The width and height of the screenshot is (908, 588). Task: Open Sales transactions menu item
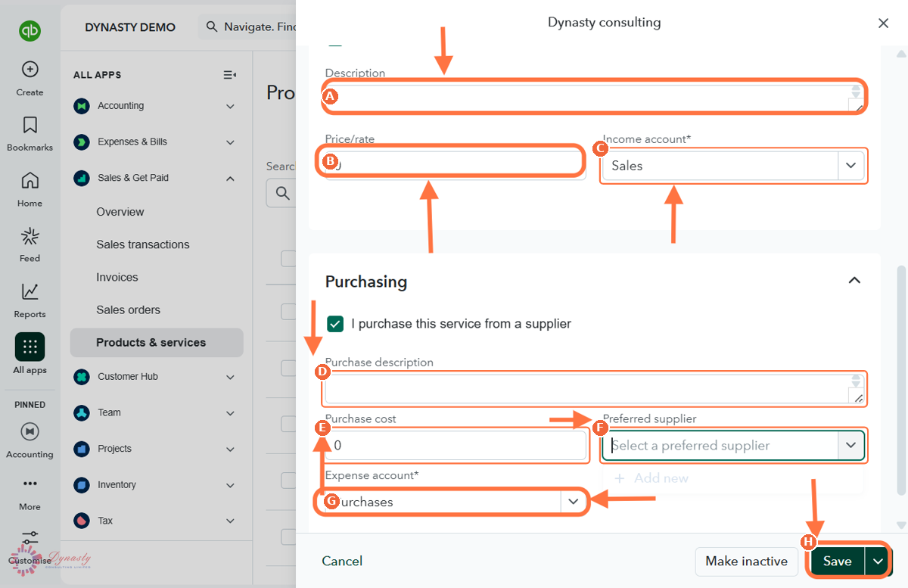point(143,244)
